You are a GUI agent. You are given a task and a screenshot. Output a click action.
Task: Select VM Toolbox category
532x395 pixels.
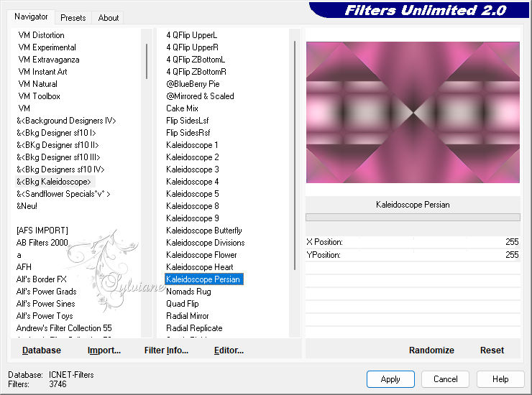(x=40, y=96)
